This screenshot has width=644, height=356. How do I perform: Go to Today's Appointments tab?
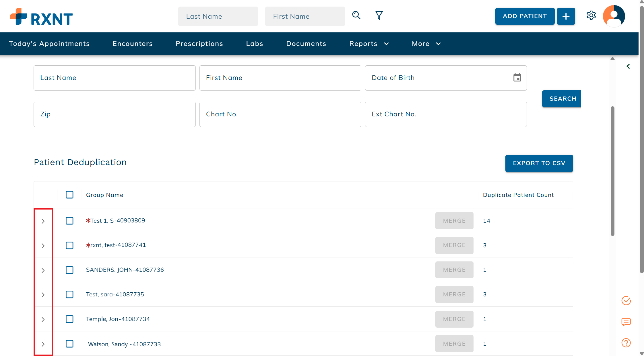tap(49, 44)
